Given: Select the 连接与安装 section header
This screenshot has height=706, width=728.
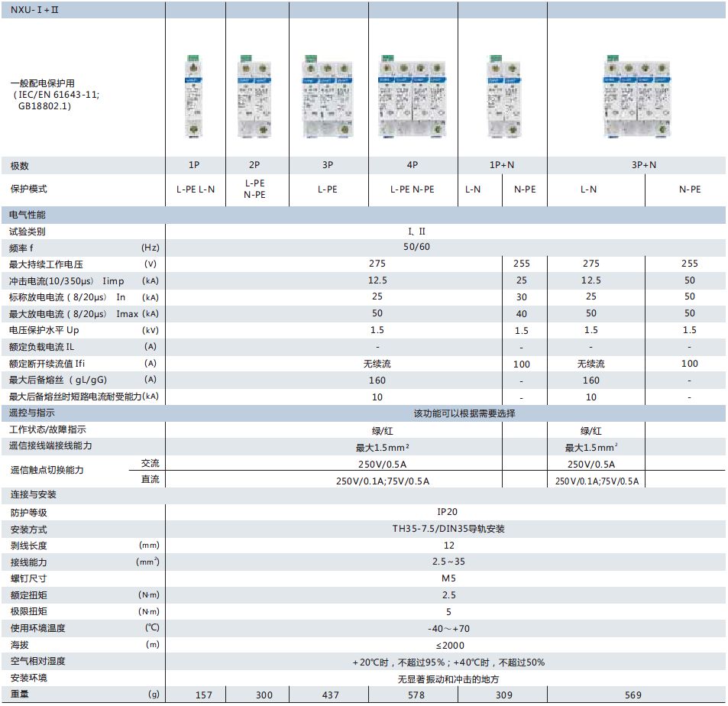Looking at the screenshot, I should click(34, 494).
